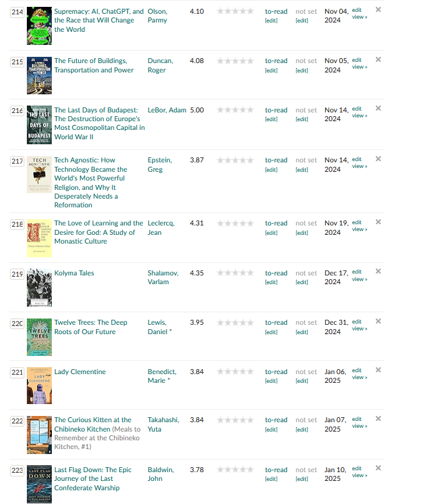Viewport: 437px width, 504px height.
Task: Give Kolyma Tales a three star rating
Action: [235, 274]
